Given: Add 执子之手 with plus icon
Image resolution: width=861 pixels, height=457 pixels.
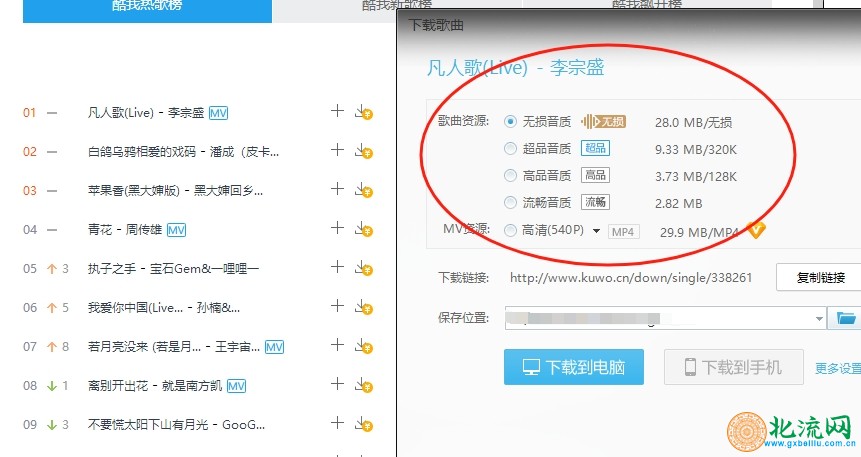Looking at the screenshot, I should [337, 267].
